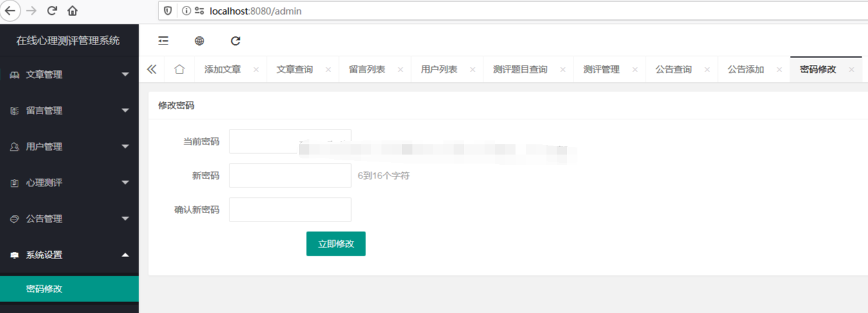Click the 用户管理 sidebar icon
This screenshot has height=313, width=868.
point(14,147)
